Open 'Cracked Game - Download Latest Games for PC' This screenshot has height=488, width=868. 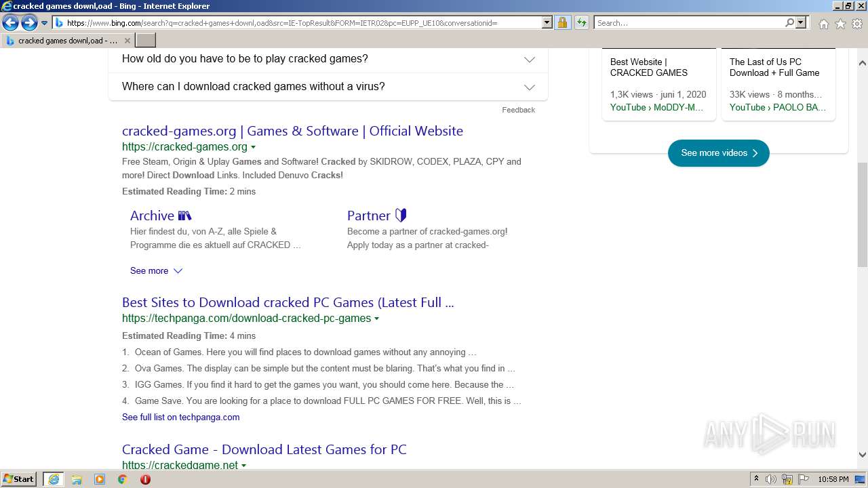(x=264, y=449)
